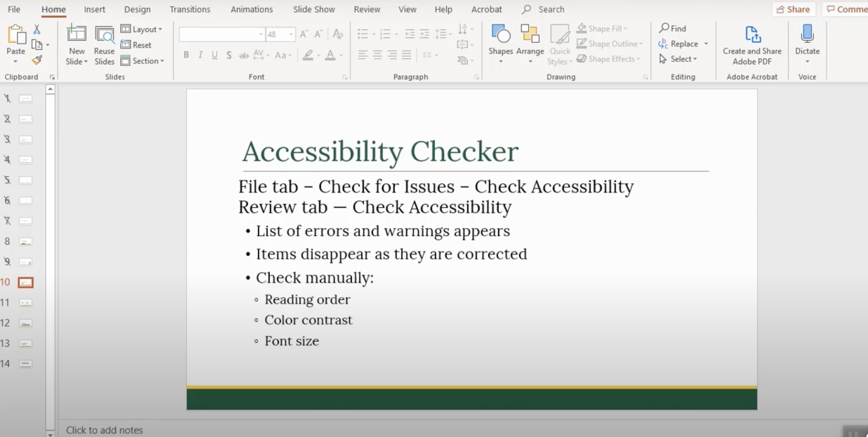
Task: Decrease font size
Action: tap(318, 34)
